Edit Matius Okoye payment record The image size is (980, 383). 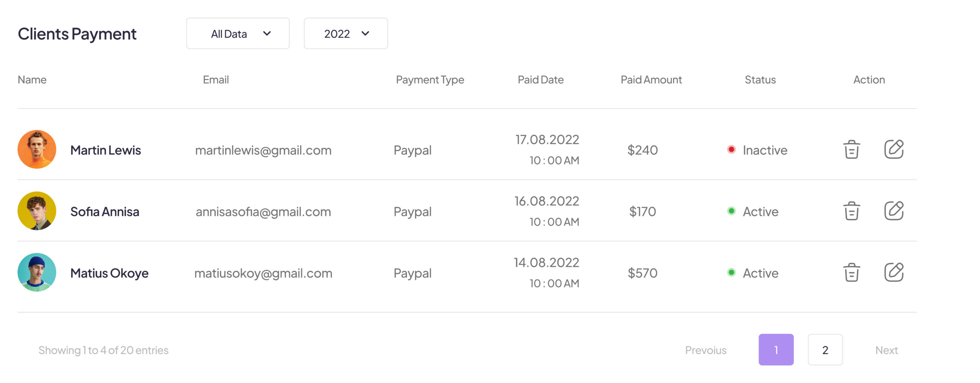click(894, 272)
